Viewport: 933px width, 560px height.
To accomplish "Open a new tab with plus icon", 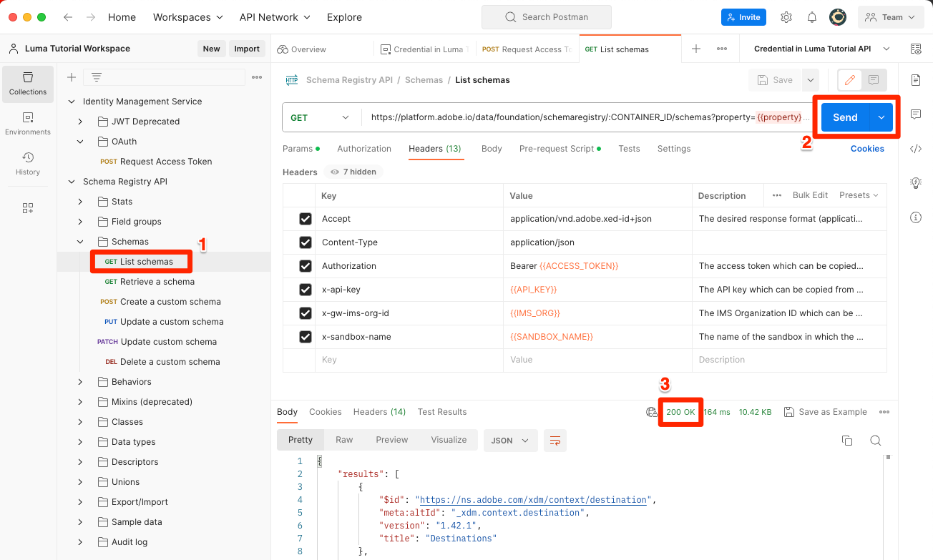I will 696,49.
